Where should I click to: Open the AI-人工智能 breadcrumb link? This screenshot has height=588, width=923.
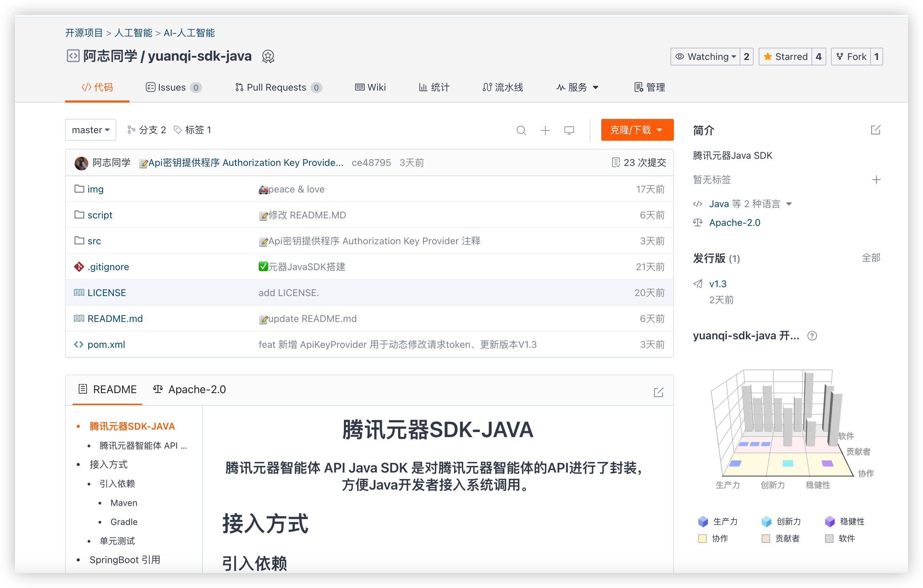(190, 33)
